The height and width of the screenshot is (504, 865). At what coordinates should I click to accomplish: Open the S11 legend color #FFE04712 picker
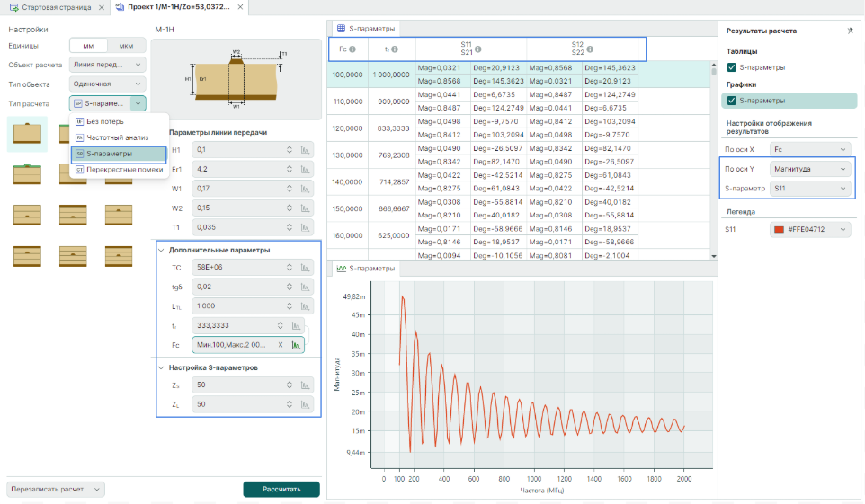[x=810, y=230]
